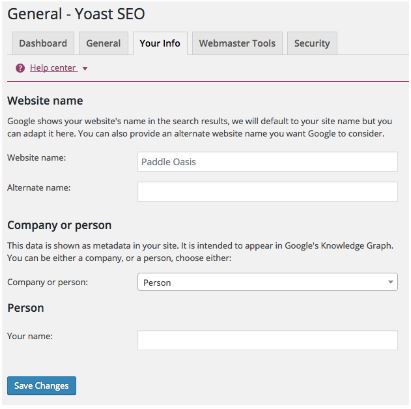
Task: Expand the Help center dropdown arrow
Action: pos(85,69)
